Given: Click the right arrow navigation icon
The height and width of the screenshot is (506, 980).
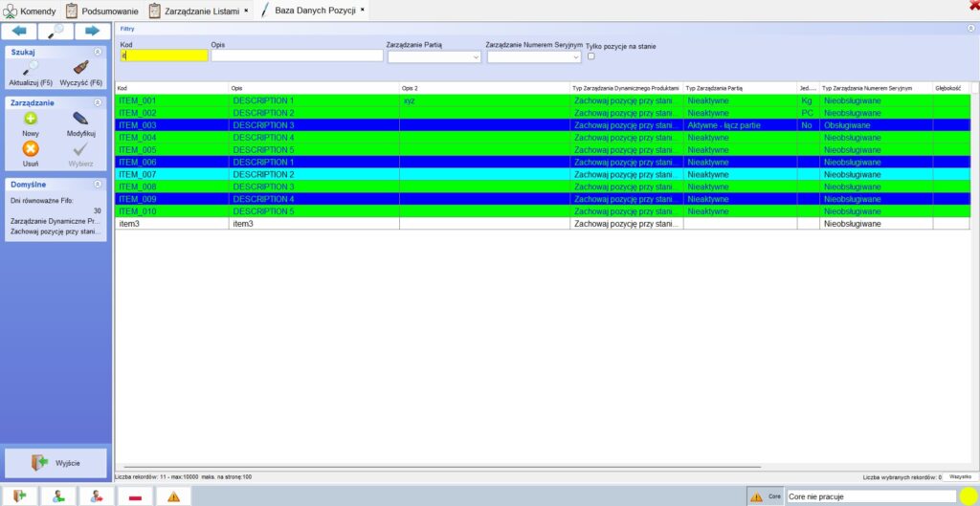Looking at the screenshot, I should (x=93, y=32).
